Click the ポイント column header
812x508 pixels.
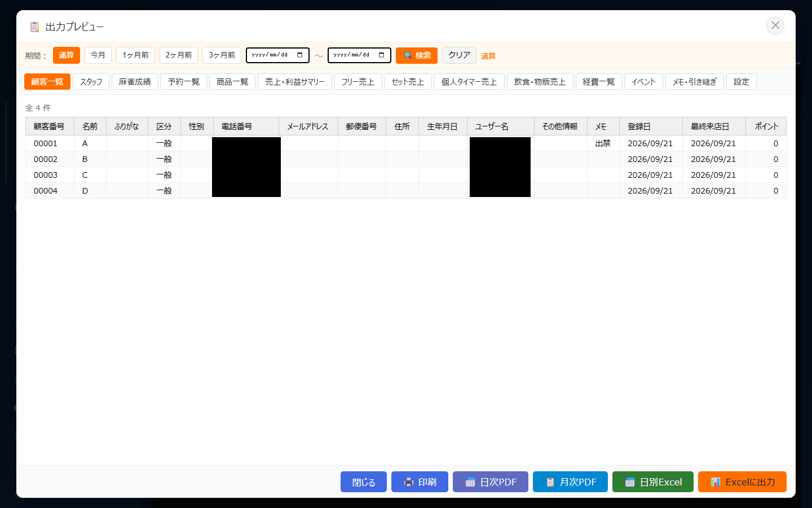766,126
